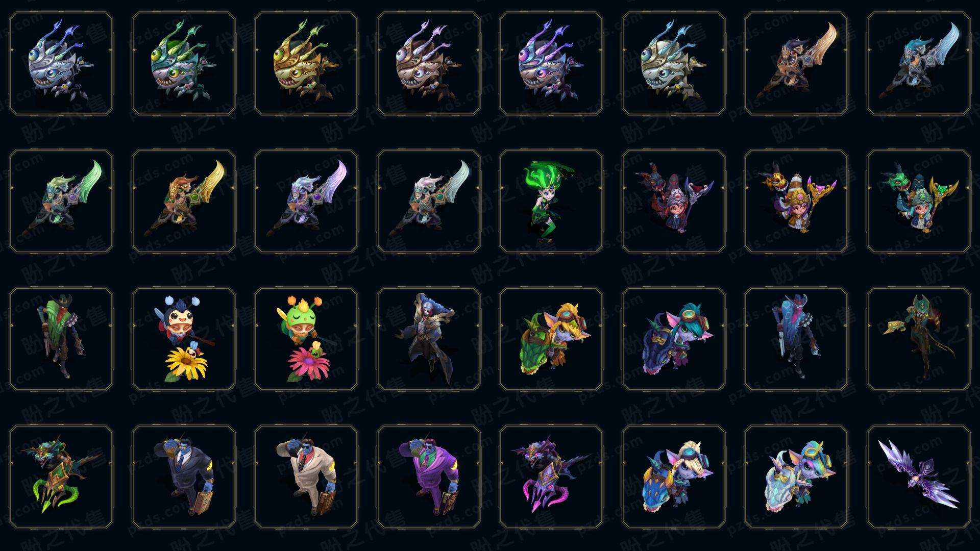This screenshot has height=551, width=980.
Task: Choose the gold and white staff girl skin
Action: (796, 201)
